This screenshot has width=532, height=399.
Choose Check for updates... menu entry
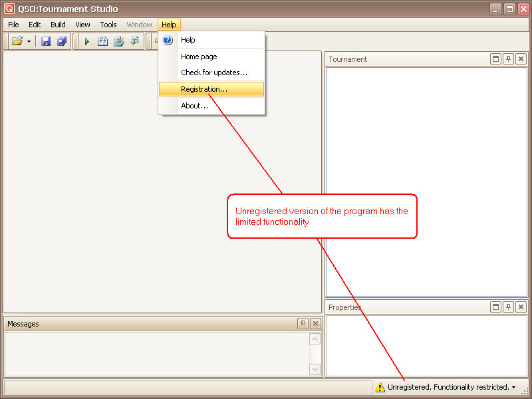214,72
